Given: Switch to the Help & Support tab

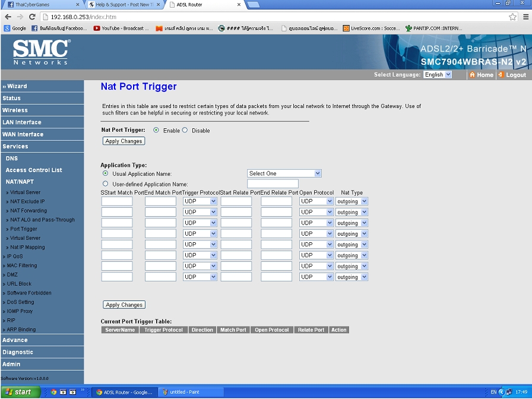Looking at the screenshot, I should [x=123, y=5].
